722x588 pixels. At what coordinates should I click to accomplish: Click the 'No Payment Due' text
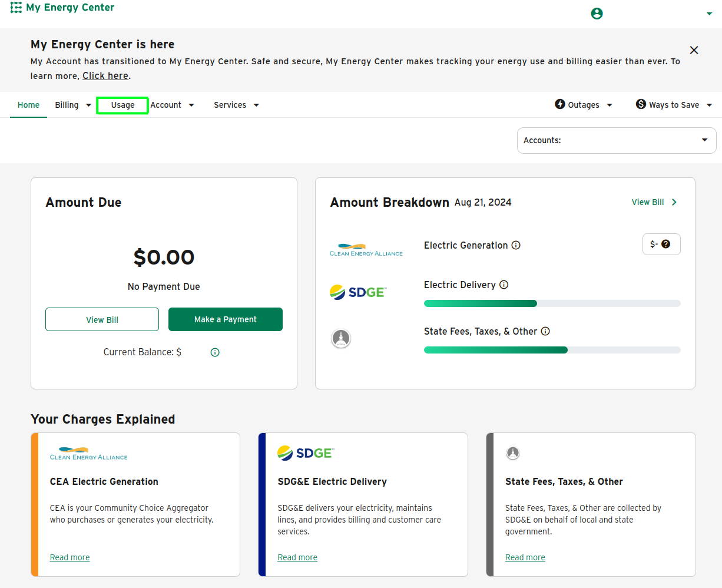tap(164, 286)
